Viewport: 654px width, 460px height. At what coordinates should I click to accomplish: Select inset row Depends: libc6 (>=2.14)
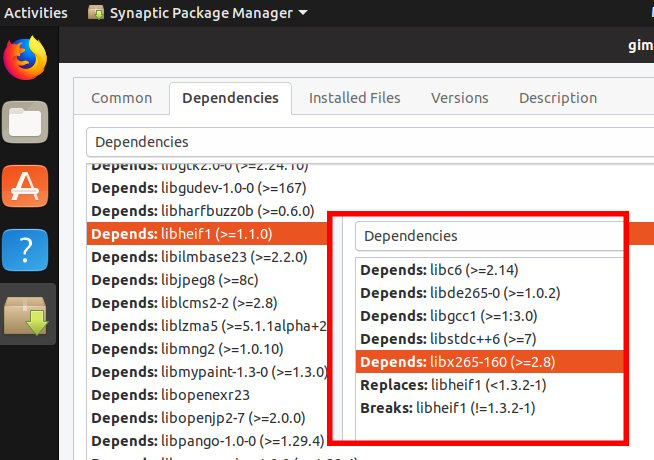pyautogui.click(x=490, y=270)
